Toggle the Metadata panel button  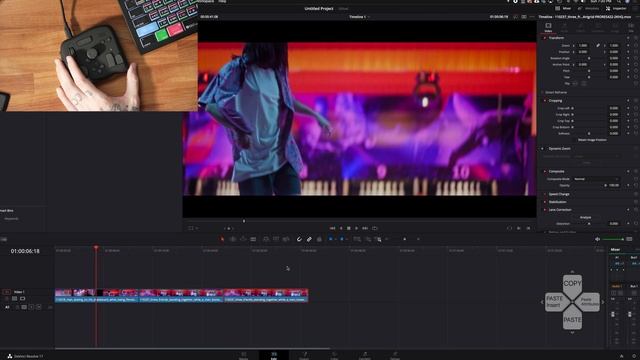pos(589,8)
